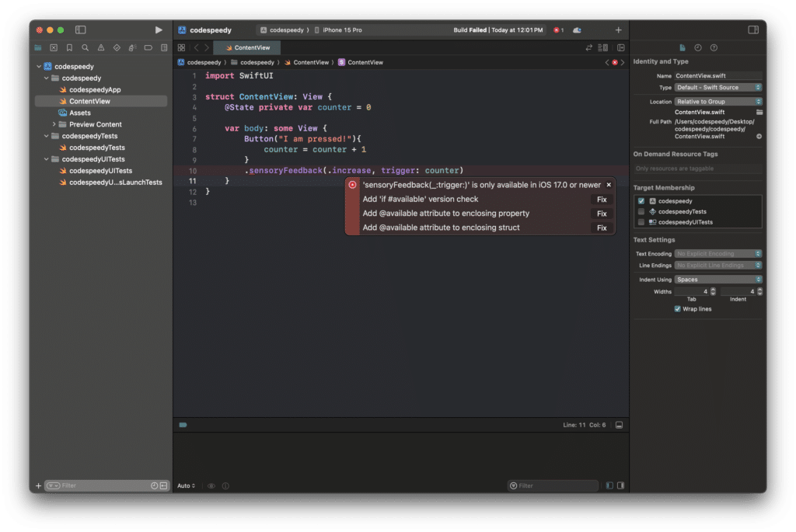This screenshot has height=532, width=796.
Task: Toggle the Wrap lines checkbox
Action: [x=677, y=309]
